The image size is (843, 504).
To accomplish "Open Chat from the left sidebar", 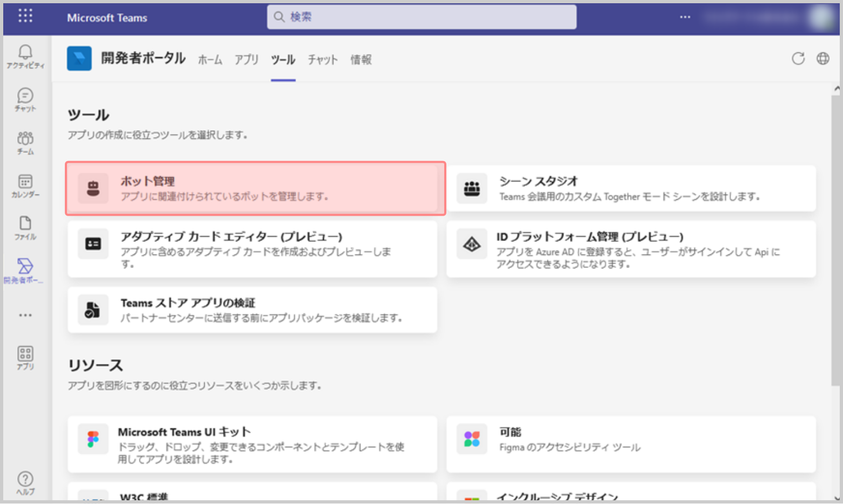I will coord(25,99).
